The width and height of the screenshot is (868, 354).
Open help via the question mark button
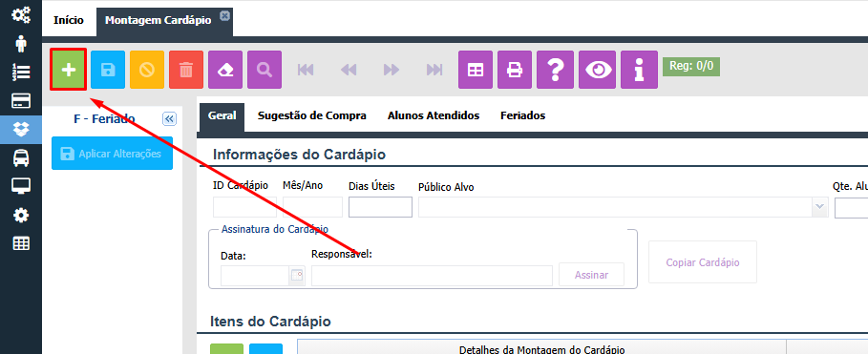555,70
